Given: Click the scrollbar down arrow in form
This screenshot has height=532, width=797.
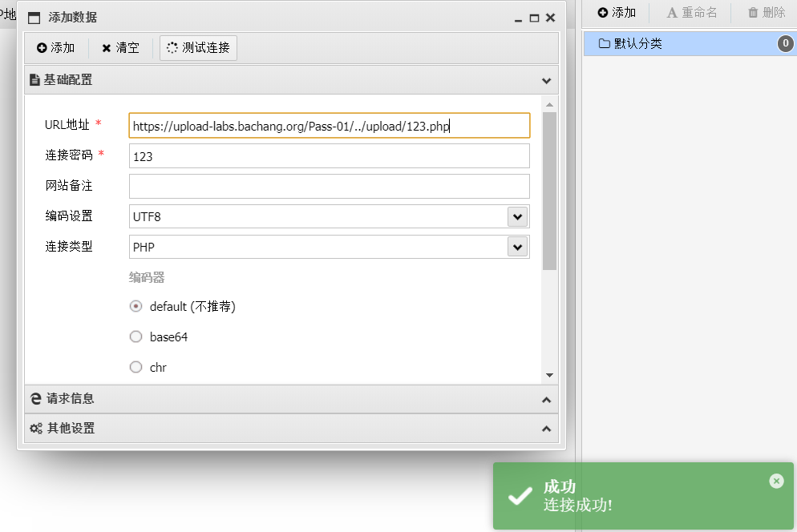Looking at the screenshot, I should tap(549, 375).
